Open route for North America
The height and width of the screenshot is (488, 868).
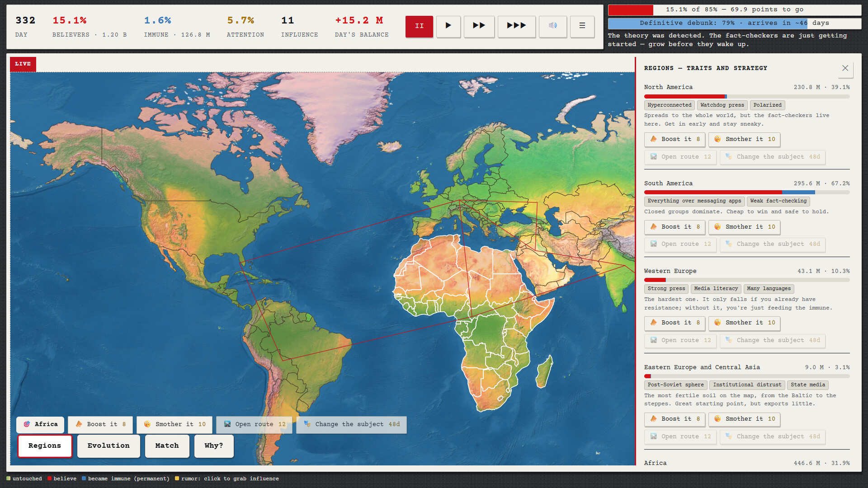pyautogui.click(x=680, y=157)
